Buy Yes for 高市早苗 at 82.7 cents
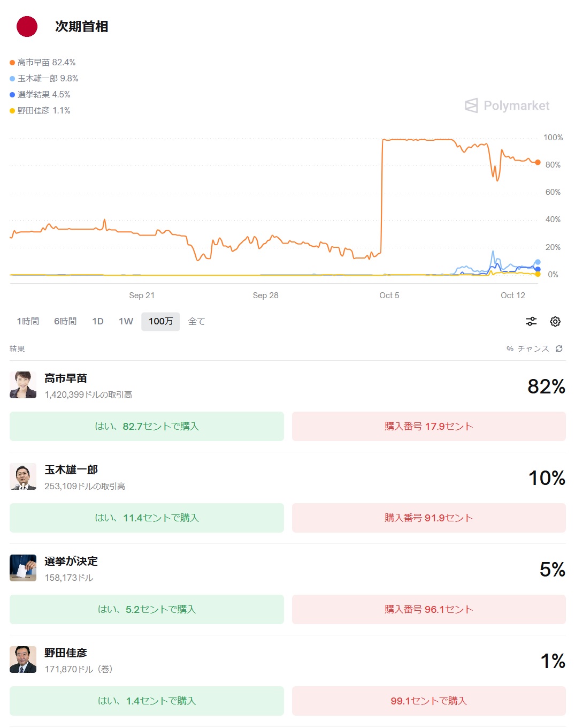This screenshot has height=728, width=575. coord(147,426)
